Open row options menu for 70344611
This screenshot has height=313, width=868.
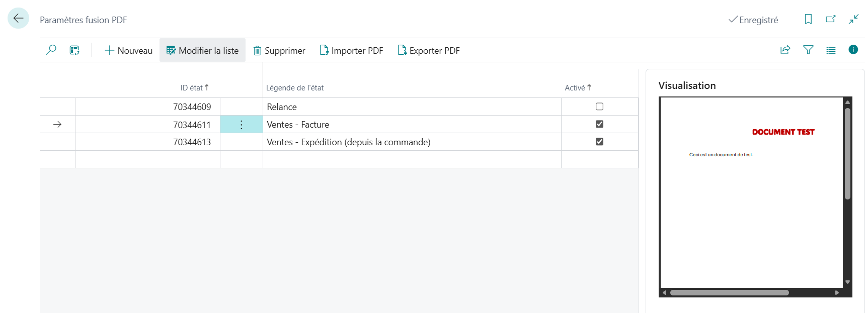click(x=242, y=125)
